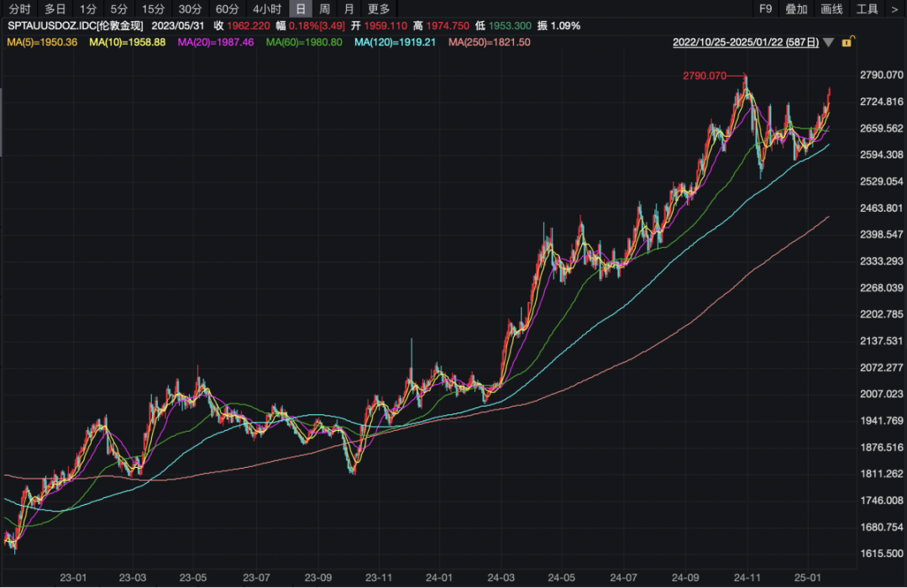Click the F9 button

(x=765, y=8)
